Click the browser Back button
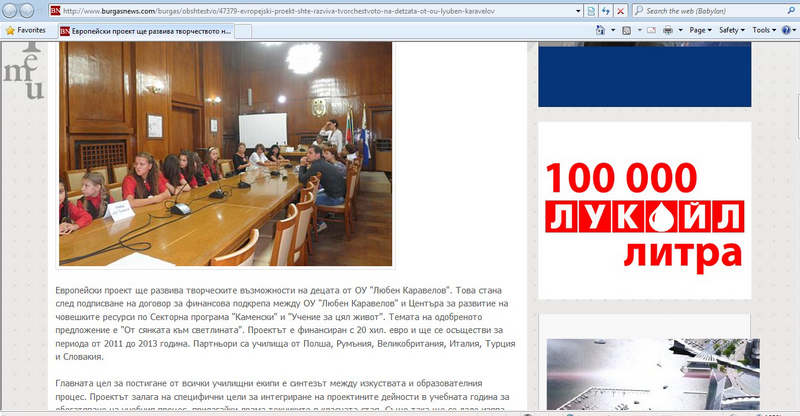 pyautogui.click(x=10, y=10)
